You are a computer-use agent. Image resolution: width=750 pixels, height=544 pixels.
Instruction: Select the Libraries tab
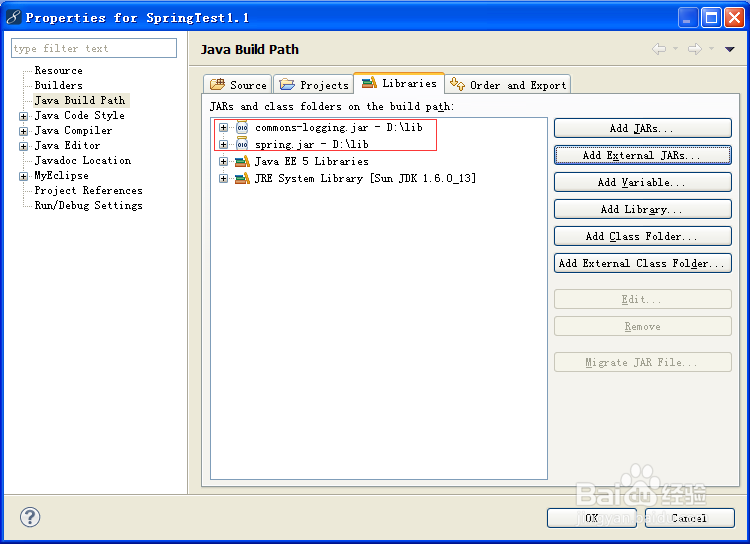click(x=399, y=83)
